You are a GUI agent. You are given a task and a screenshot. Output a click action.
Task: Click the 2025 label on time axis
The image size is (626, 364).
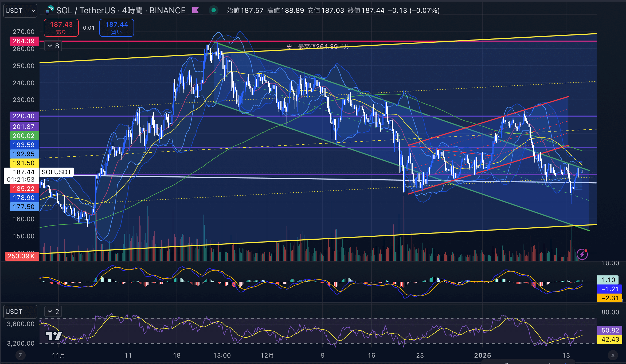[483, 355]
